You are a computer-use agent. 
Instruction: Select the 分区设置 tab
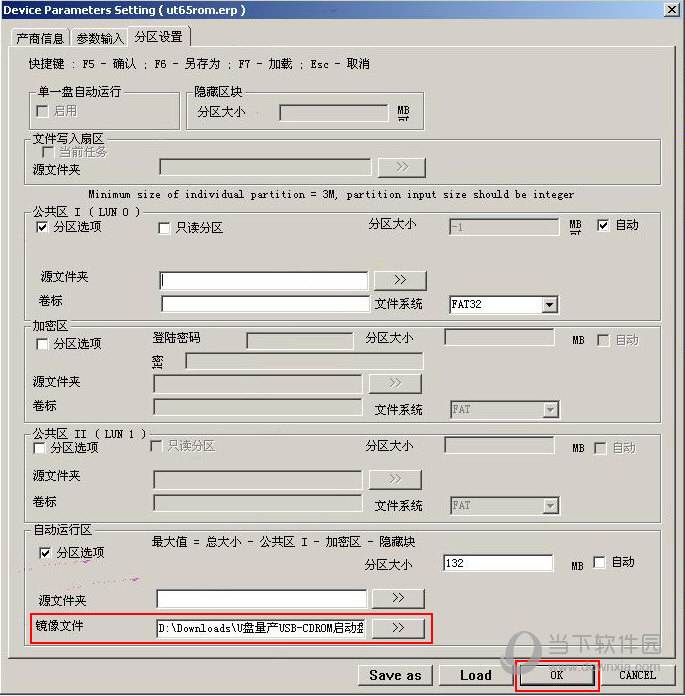pos(159,37)
